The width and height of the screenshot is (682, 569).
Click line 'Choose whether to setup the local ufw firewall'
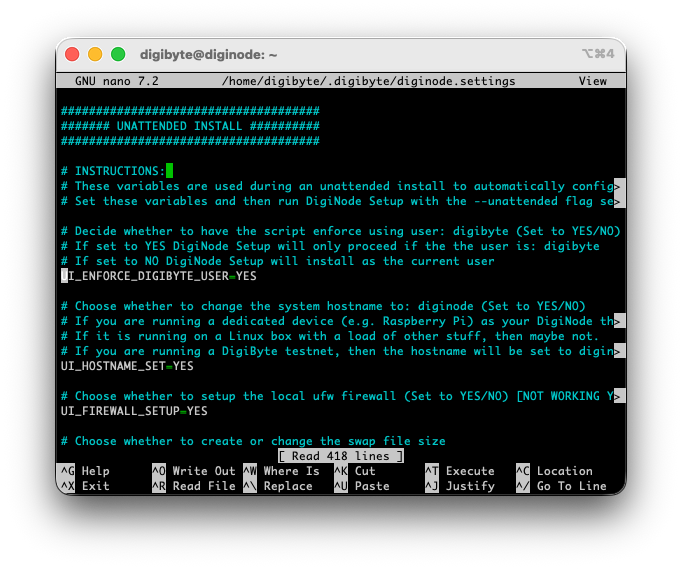pos(338,396)
